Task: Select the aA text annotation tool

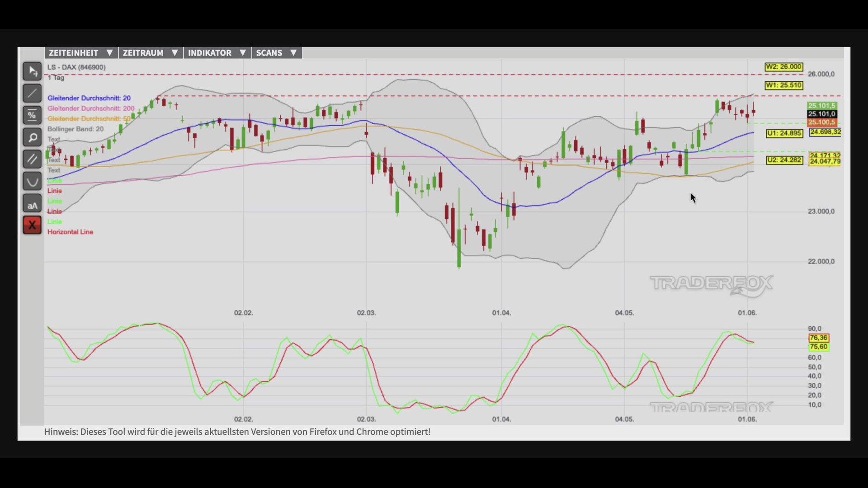Action: pyautogui.click(x=32, y=203)
